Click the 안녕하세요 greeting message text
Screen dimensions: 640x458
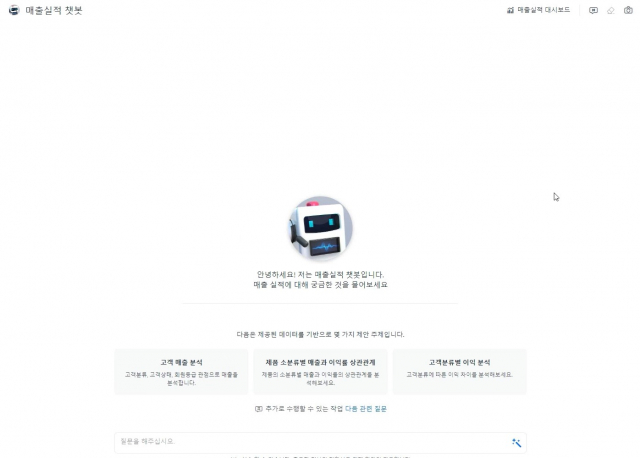pyautogui.click(x=320, y=280)
